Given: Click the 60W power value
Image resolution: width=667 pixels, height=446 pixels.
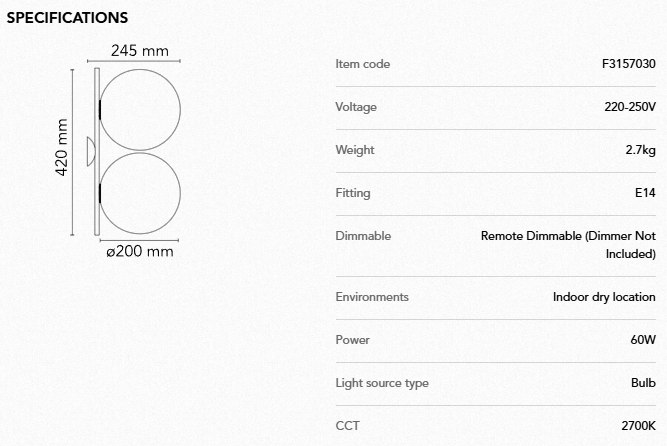Looking at the screenshot, I should click(x=643, y=340).
